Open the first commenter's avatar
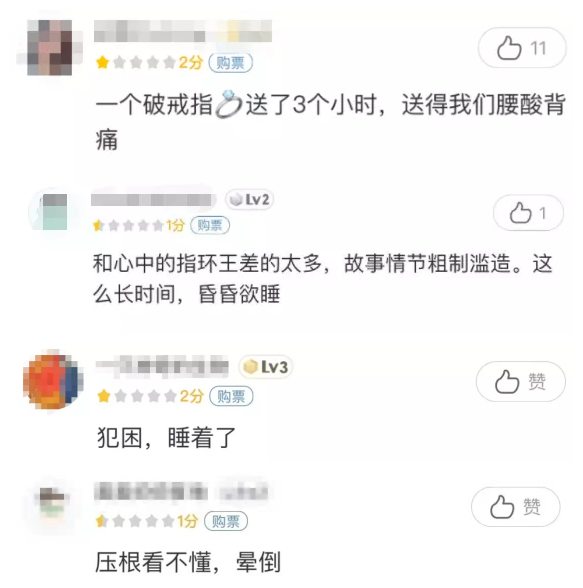The height and width of the screenshot is (588, 583). tap(49, 48)
